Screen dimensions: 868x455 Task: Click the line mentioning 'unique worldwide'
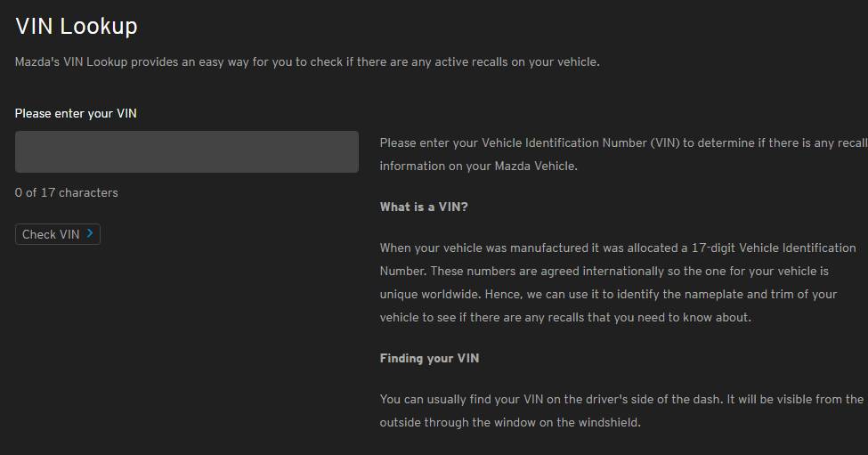604,294
